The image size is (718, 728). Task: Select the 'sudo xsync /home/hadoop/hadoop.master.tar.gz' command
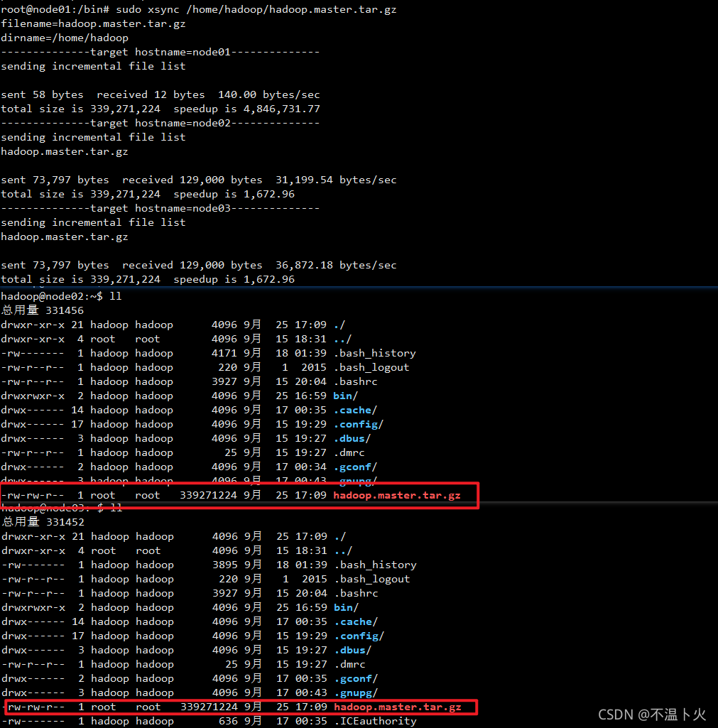pyautogui.click(x=256, y=9)
